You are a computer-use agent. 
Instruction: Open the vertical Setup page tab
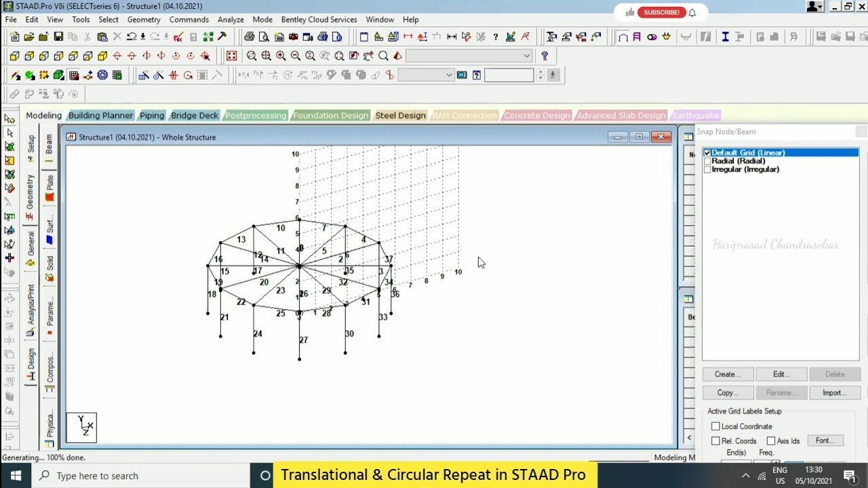pyautogui.click(x=31, y=148)
